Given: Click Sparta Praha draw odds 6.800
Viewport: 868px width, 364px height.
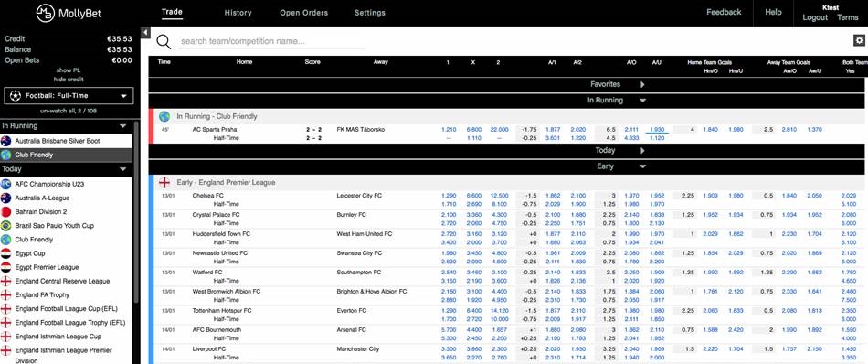Looking at the screenshot, I should click(x=473, y=130).
